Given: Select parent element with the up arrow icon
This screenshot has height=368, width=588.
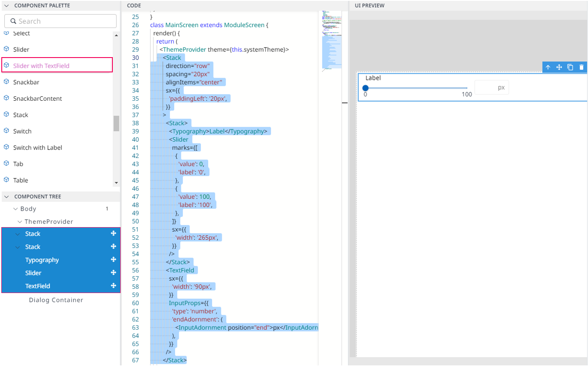Looking at the screenshot, I should (x=548, y=67).
